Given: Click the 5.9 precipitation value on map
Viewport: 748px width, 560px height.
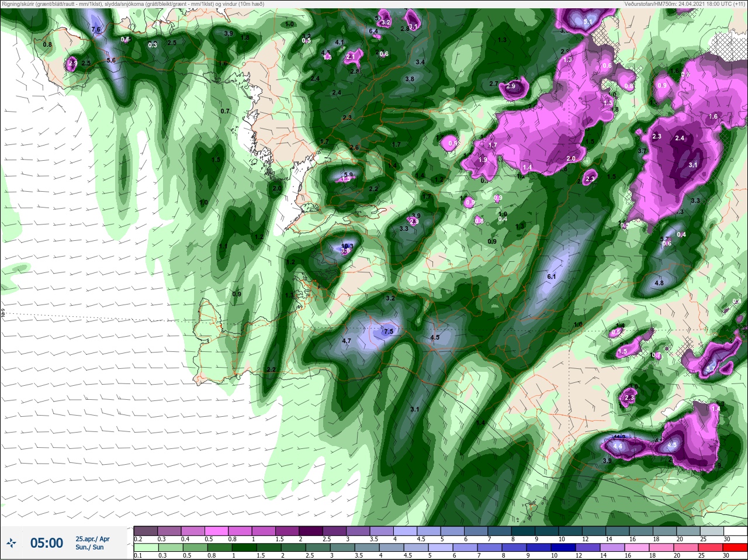Looking at the screenshot, I should [x=349, y=174].
